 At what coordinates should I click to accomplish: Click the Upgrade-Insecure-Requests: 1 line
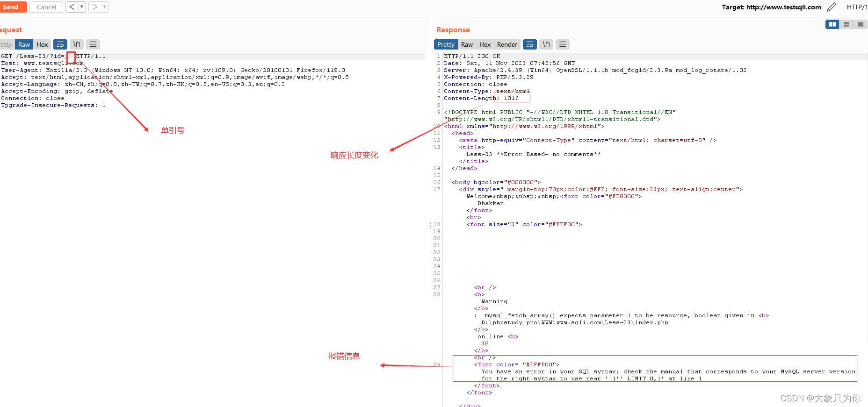click(53, 105)
